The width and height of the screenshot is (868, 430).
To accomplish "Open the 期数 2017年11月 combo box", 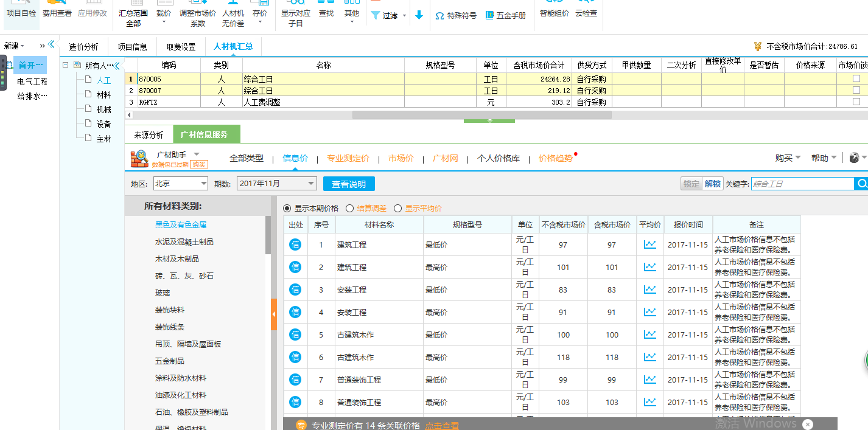I will coord(277,183).
